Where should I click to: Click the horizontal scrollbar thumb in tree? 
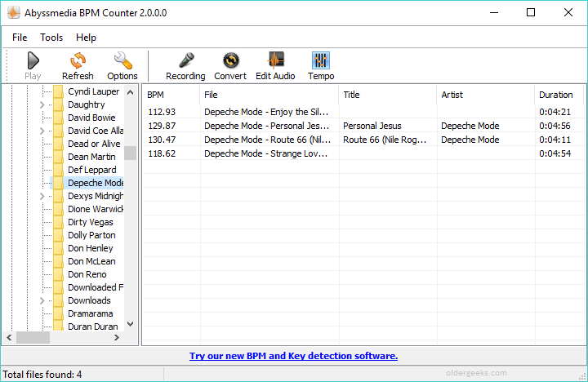[x=33, y=338]
